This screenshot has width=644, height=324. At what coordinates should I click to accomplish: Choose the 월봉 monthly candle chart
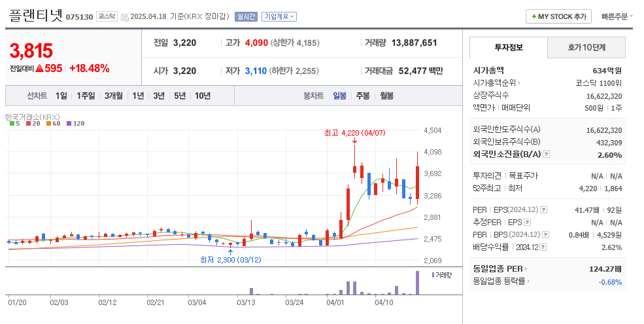(387, 96)
